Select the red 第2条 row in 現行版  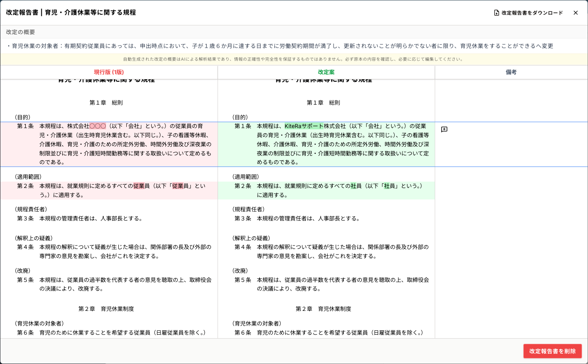109,190
